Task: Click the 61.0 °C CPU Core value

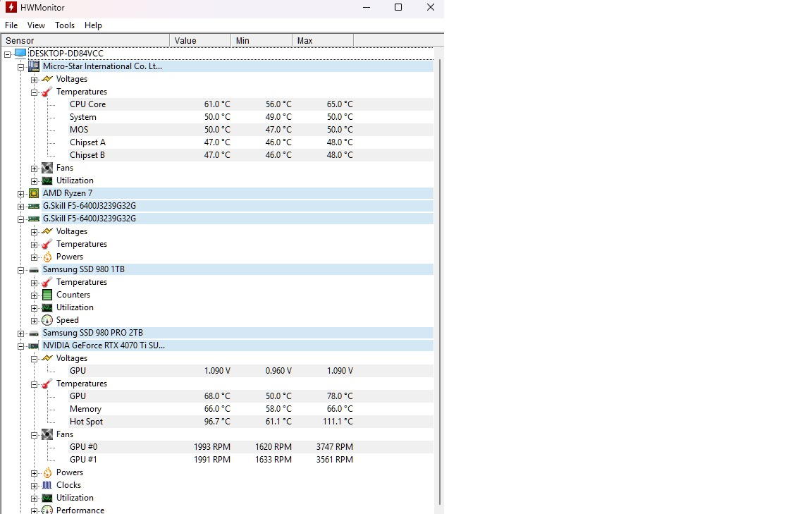Action: (217, 104)
